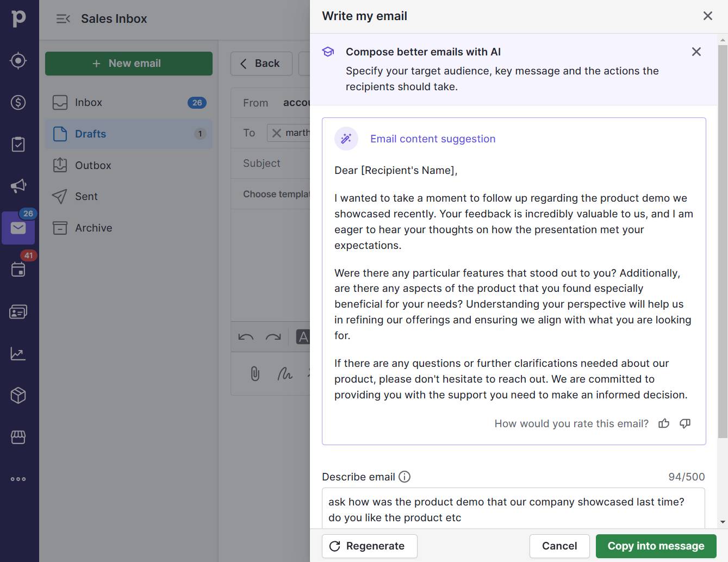
Task: Click the thumbs up rating icon
Action: tap(664, 423)
